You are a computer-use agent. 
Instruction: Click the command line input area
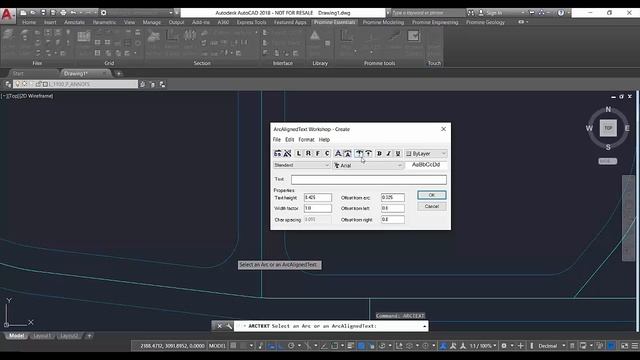pyautogui.click(x=331, y=326)
